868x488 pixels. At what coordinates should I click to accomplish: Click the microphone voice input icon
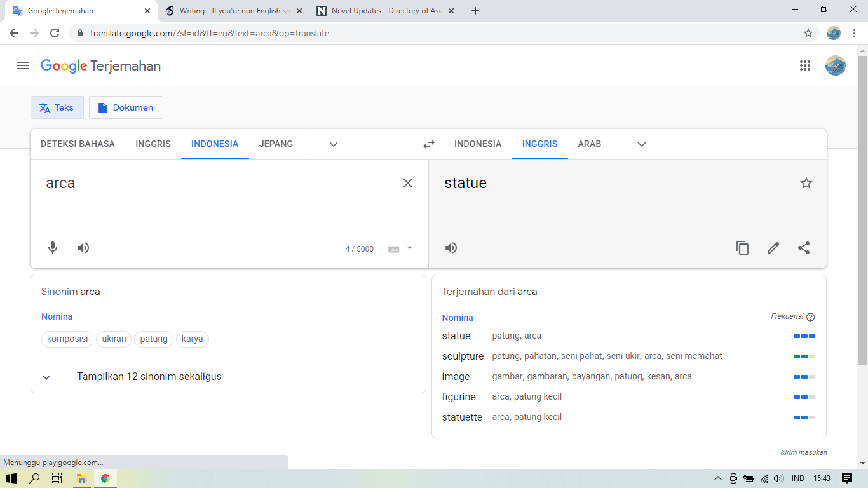(53, 248)
